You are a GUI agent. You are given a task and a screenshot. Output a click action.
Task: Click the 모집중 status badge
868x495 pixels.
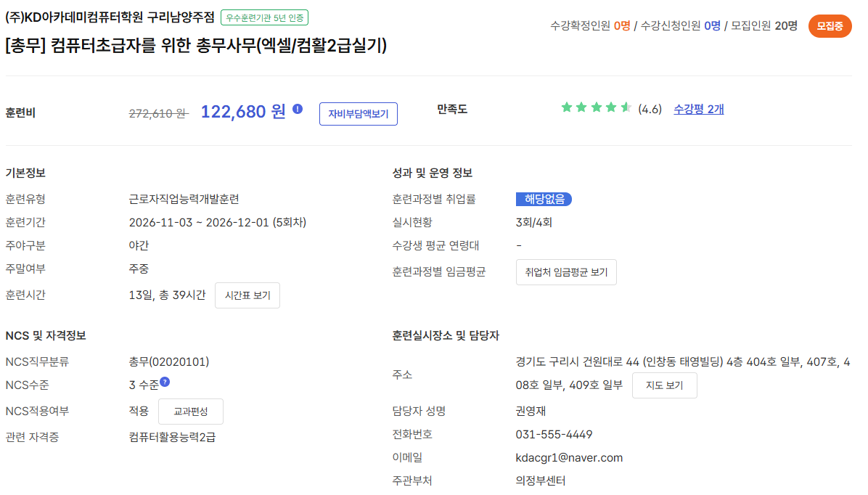(x=830, y=26)
